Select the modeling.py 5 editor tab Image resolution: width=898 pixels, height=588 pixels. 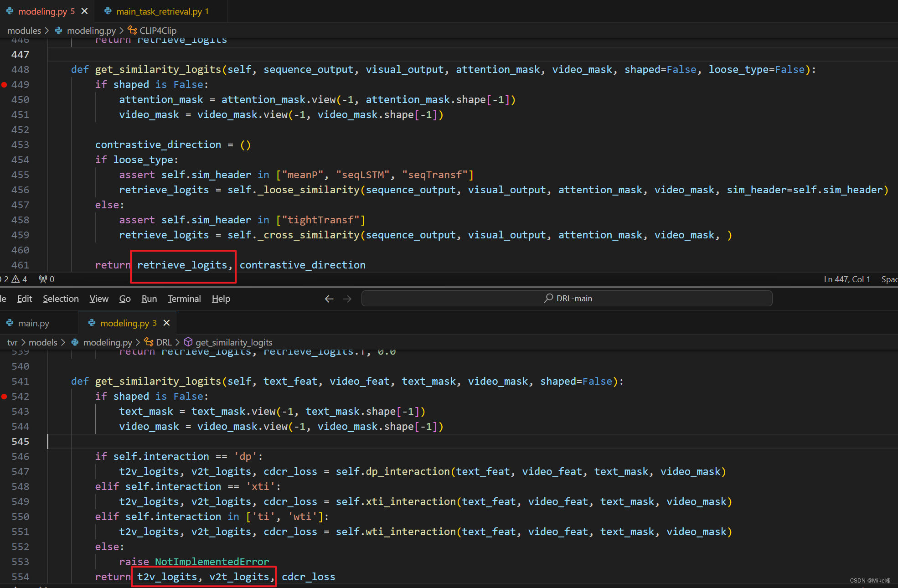pyautogui.click(x=46, y=11)
